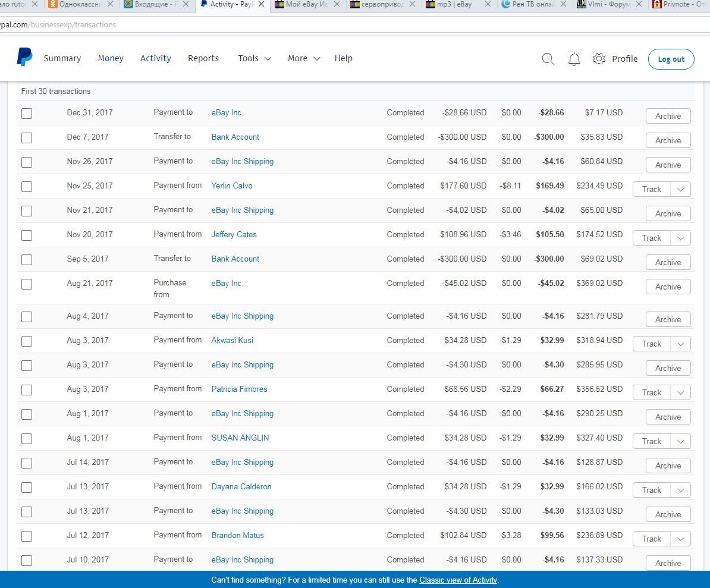Click the settings gear icon

pyautogui.click(x=599, y=59)
